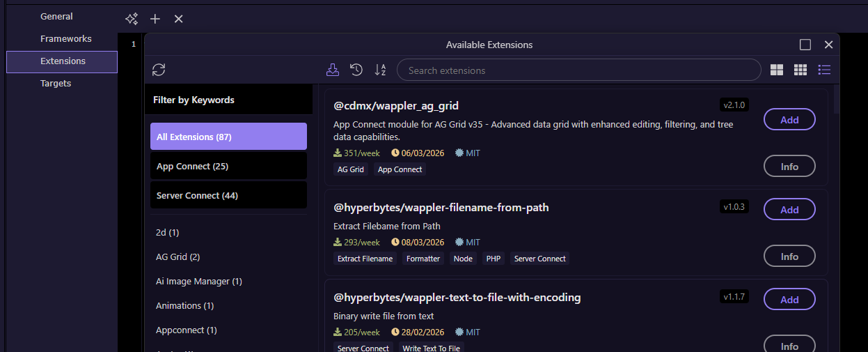Filter by Server Connect (44)

pyautogui.click(x=228, y=196)
